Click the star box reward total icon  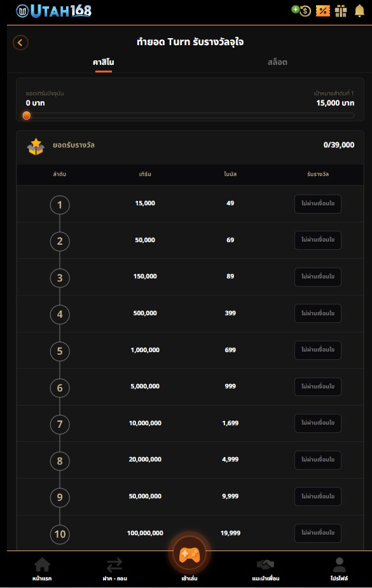(x=36, y=147)
